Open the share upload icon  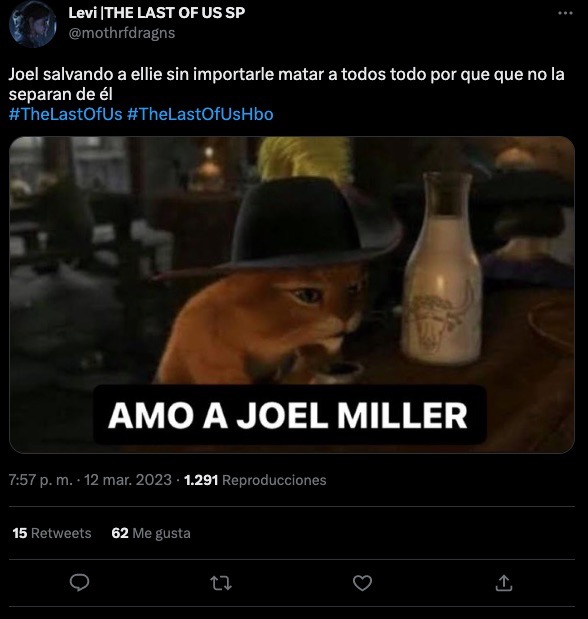click(x=503, y=583)
